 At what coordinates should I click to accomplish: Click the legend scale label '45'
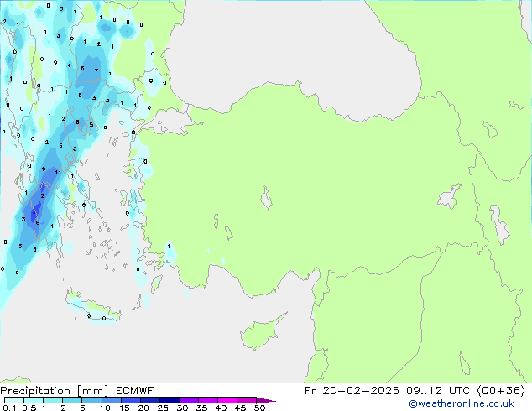point(240,408)
